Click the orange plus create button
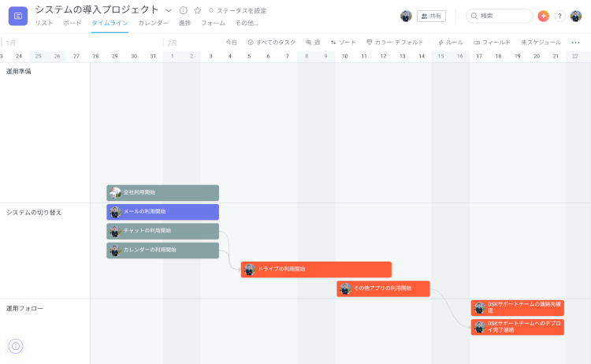The width and height of the screenshot is (591, 364). 543,16
